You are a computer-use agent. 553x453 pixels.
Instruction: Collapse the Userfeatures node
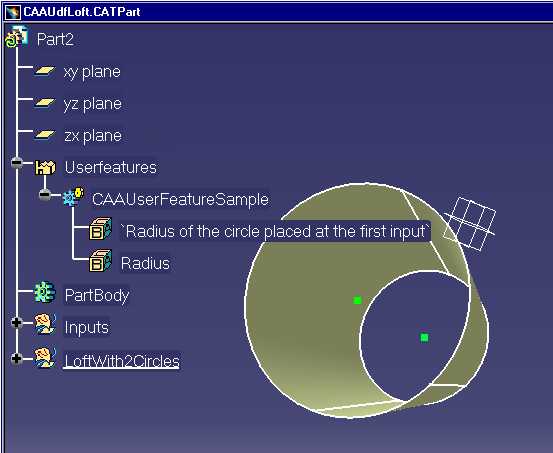click(17, 163)
